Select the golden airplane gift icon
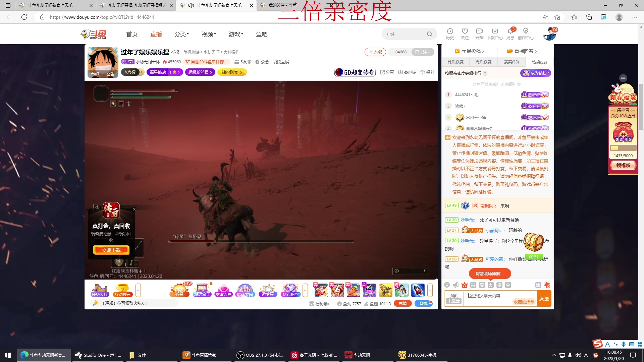The width and height of the screenshot is (644, 362). click(x=385, y=290)
